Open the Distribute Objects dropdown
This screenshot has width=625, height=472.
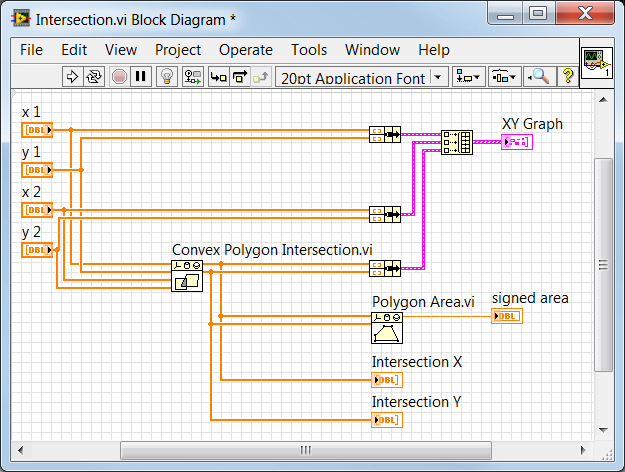504,76
